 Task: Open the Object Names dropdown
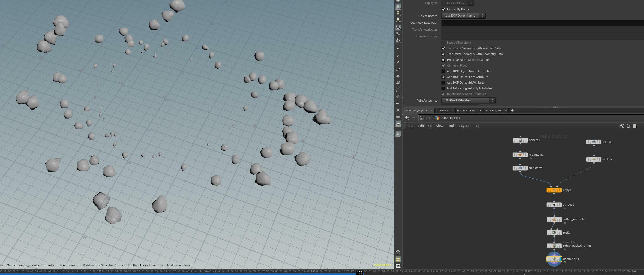463,16
